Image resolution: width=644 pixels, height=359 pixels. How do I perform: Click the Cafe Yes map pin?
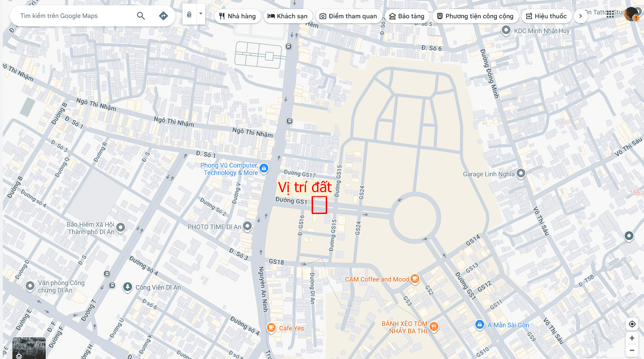271,328
